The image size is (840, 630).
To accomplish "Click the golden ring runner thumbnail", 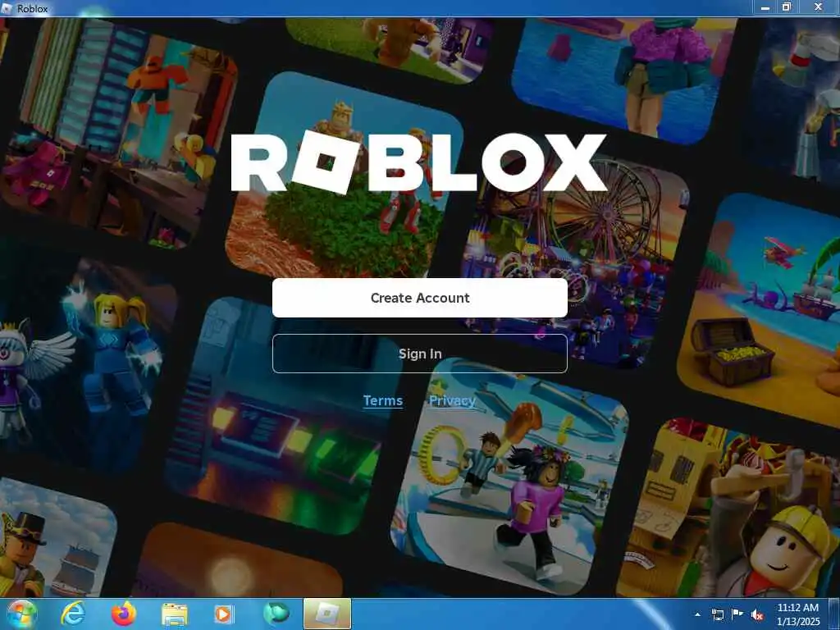I will 510,477.
